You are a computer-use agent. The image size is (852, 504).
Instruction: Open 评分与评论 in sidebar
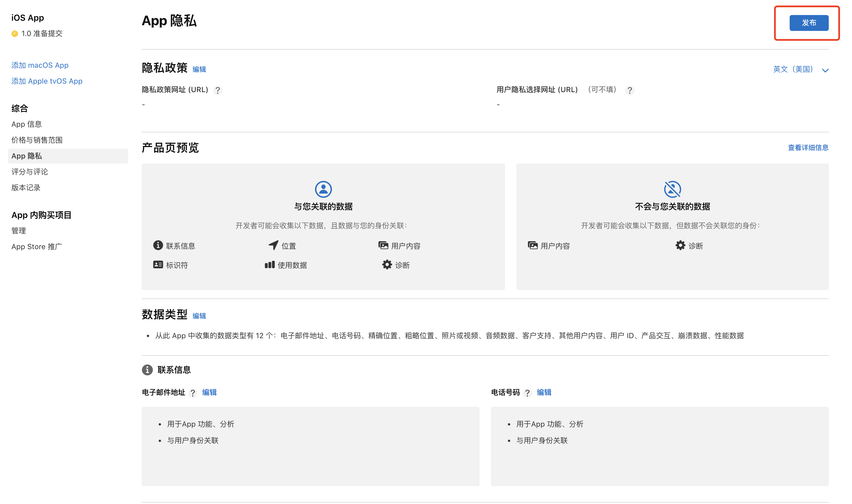click(x=30, y=172)
